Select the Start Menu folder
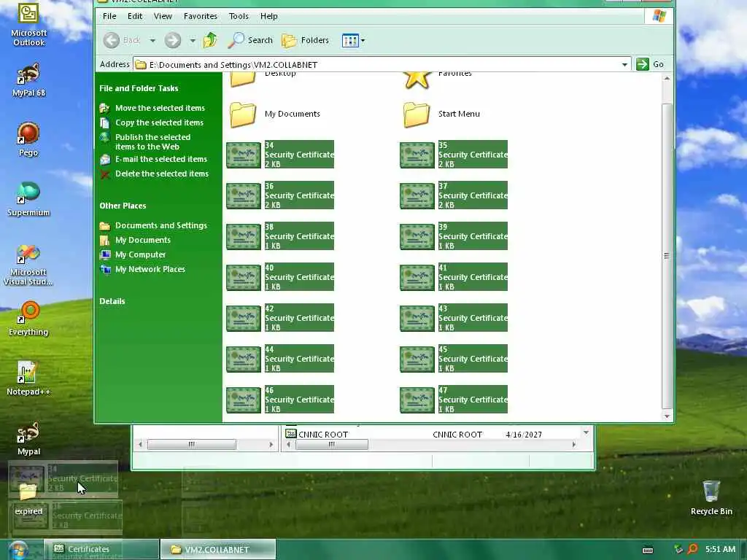 click(442, 114)
